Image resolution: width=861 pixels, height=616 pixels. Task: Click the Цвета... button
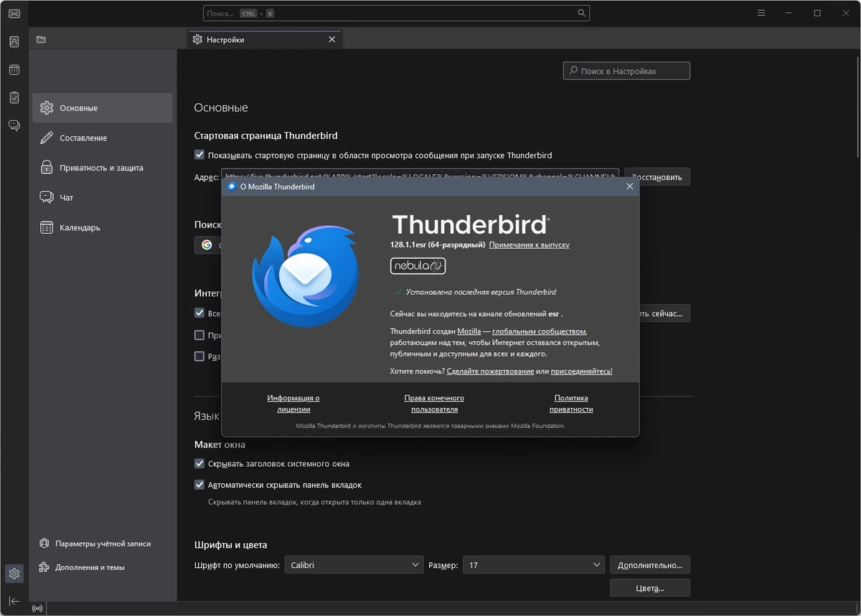(650, 588)
